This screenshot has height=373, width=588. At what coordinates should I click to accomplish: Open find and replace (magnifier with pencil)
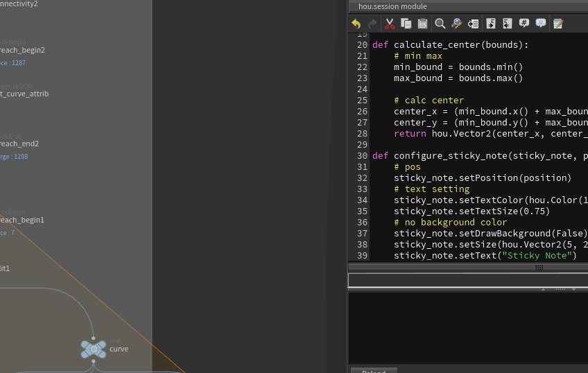[457, 24]
